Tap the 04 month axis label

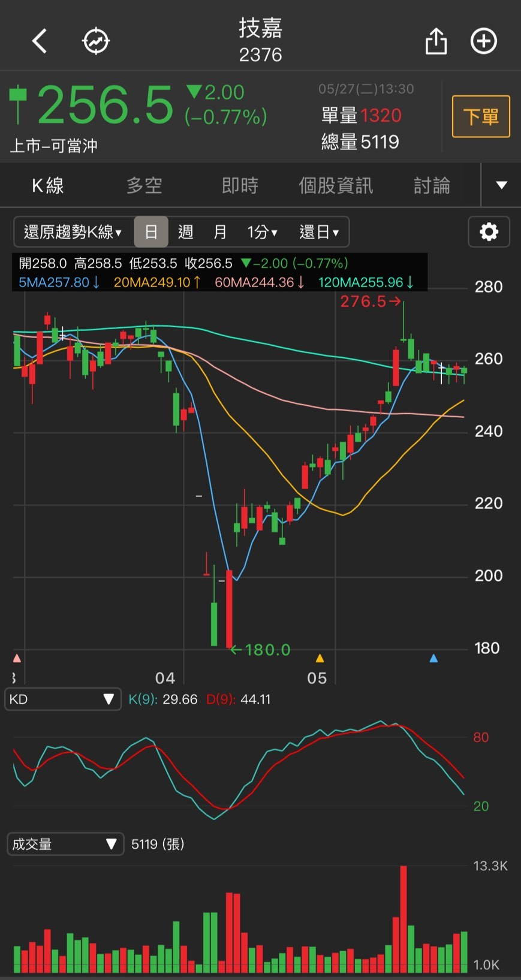(x=165, y=678)
